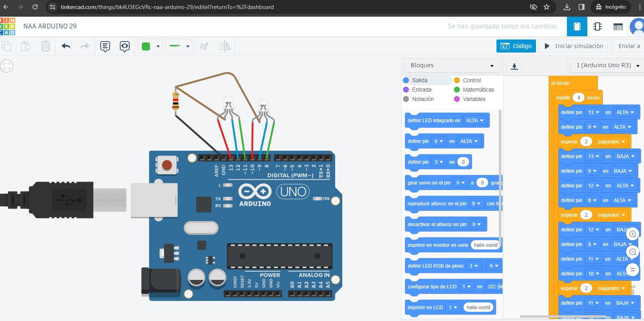The height and width of the screenshot is (321, 644).
Task: Click the mirror component icon
Action: pos(224,46)
